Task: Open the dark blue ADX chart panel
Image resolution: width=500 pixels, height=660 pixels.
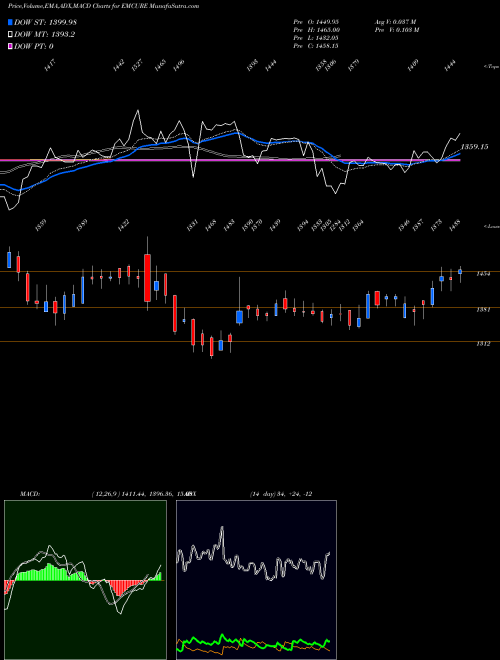Action: pyautogui.click(x=256, y=580)
